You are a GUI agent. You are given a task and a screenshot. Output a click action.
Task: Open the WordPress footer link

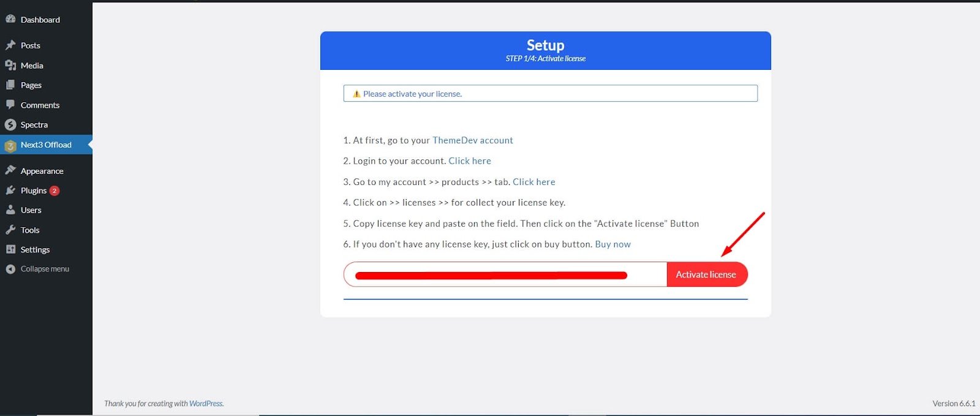pos(206,403)
